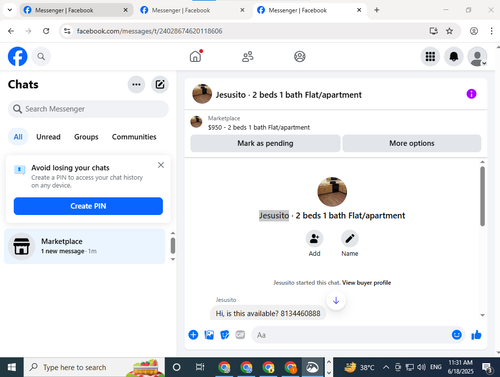Reload the page

coord(46,31)
